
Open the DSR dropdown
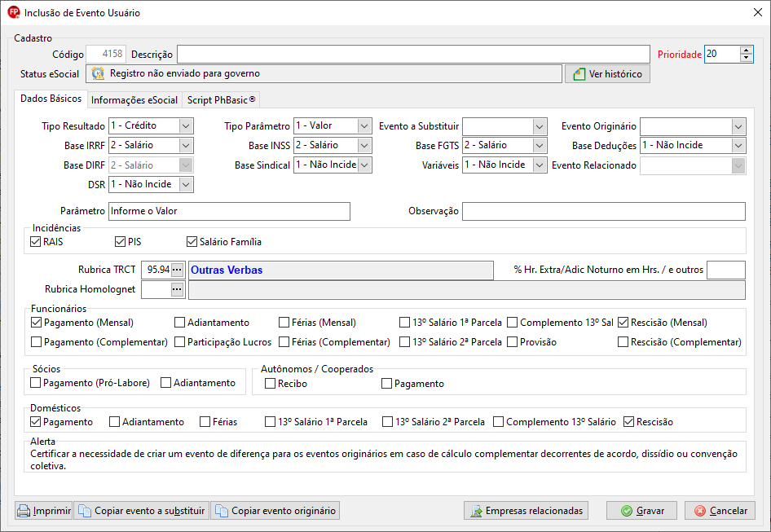pyautogui.click(x=185, y=184)
